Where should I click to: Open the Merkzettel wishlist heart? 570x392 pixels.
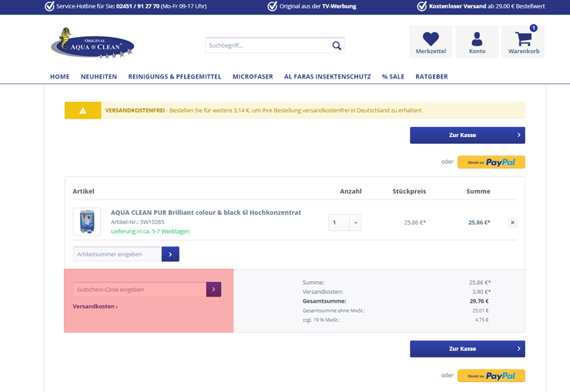point(431,42)
